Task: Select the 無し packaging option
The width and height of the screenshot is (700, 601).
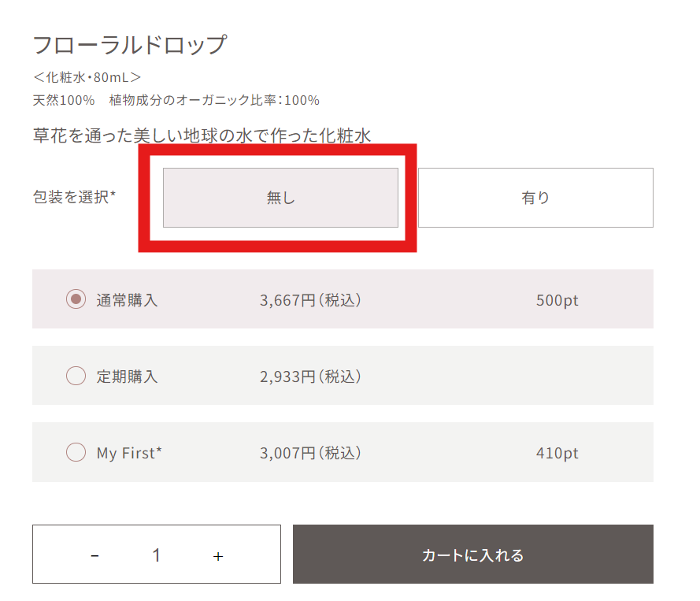Action: [x=280, y=198]
